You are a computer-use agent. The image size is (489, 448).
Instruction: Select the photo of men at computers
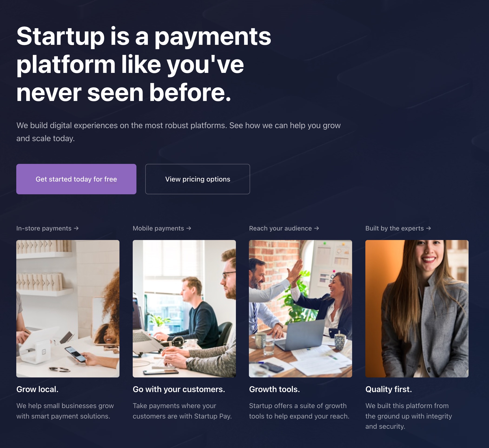point(184,308)
